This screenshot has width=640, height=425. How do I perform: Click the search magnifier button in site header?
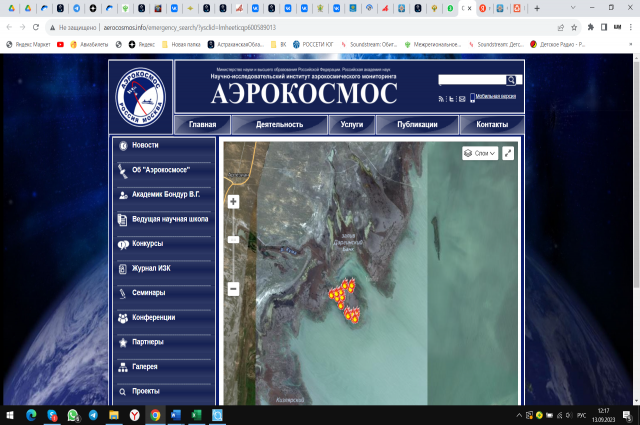click(x=511, y=80)
